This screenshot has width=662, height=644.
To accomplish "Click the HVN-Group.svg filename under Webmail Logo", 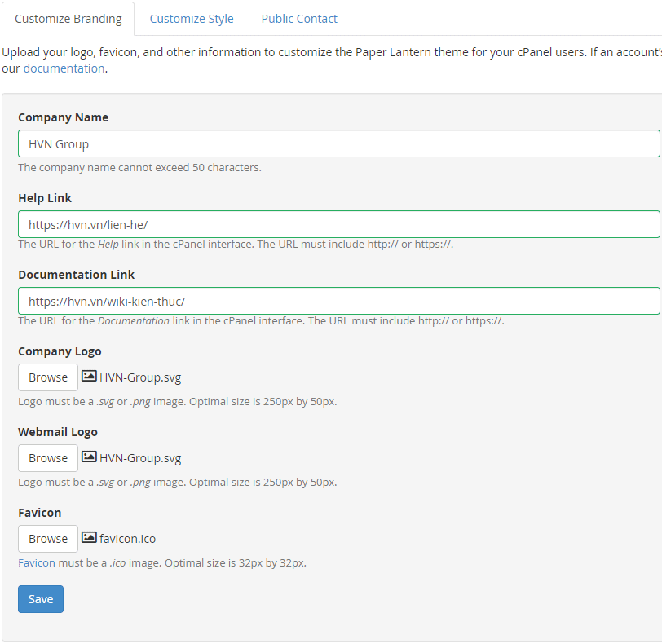I will 140,458.
